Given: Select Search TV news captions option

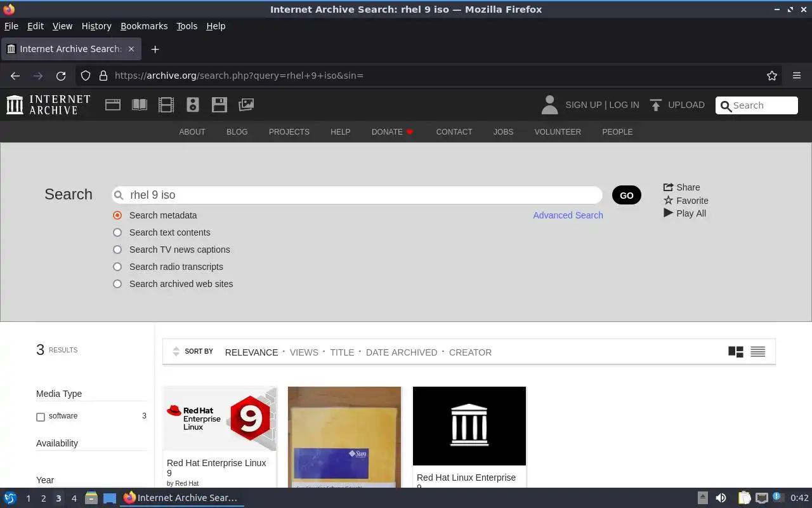Looking at the screenshot, I should (x=117, y=250).
